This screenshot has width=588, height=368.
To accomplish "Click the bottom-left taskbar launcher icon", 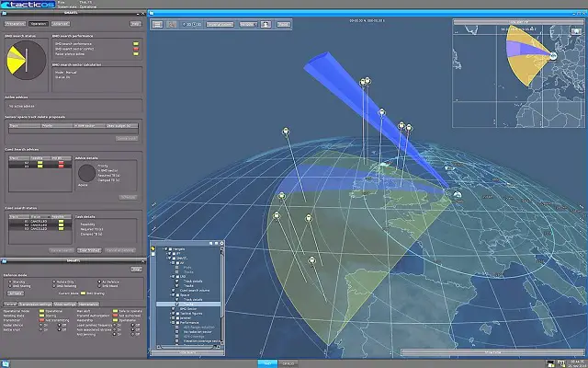I will pyautogui.click(x=6, y=362).
